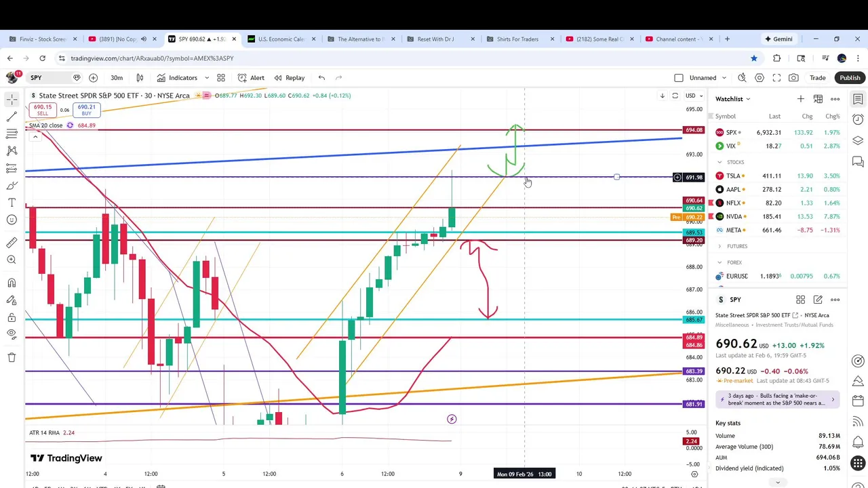Viewport: 868px width, 488px height.
Task: Open a new browser tab
Action: point(727,39)
